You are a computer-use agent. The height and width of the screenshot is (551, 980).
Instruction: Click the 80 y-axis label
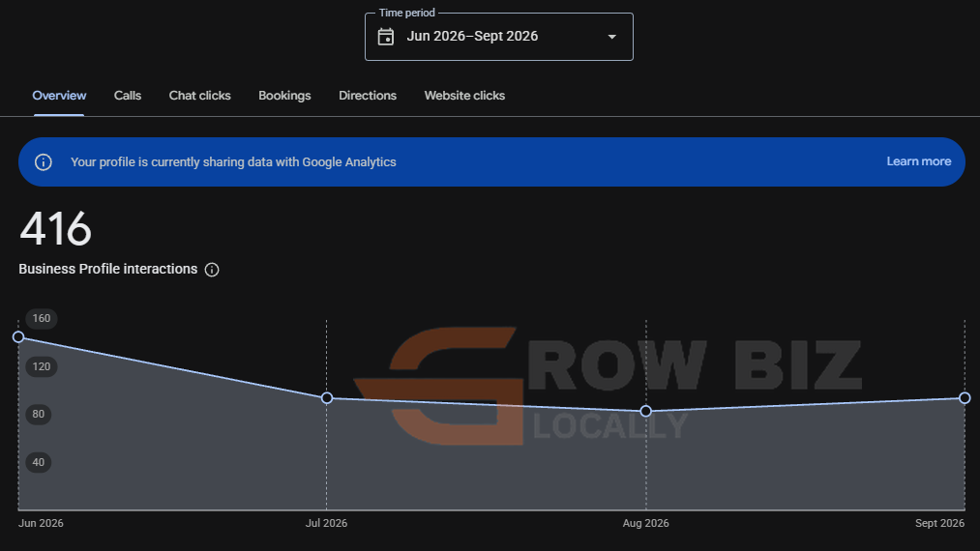[x=38, y=414]
